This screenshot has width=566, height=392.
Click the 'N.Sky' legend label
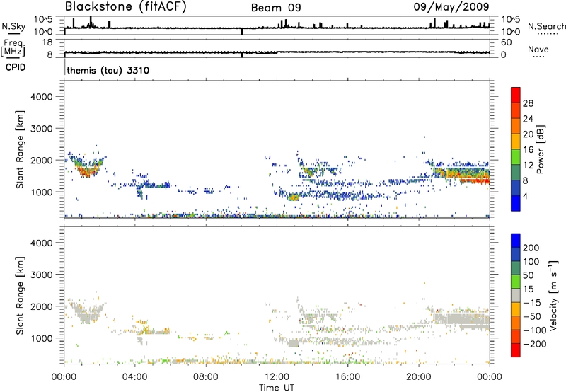[13, 26]
